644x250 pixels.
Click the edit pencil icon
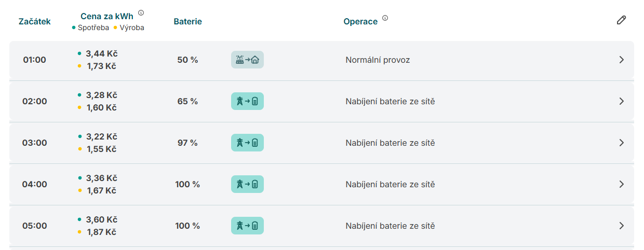[621, 20]
